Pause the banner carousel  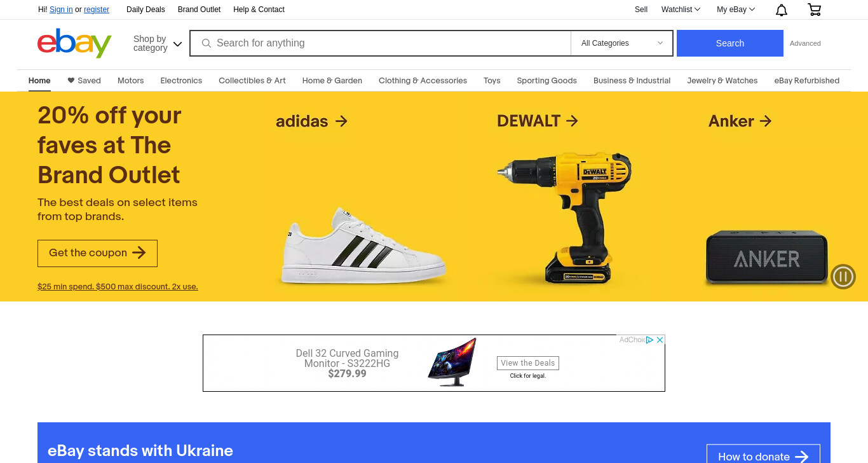pyautogui.click(x=843, y=277)
